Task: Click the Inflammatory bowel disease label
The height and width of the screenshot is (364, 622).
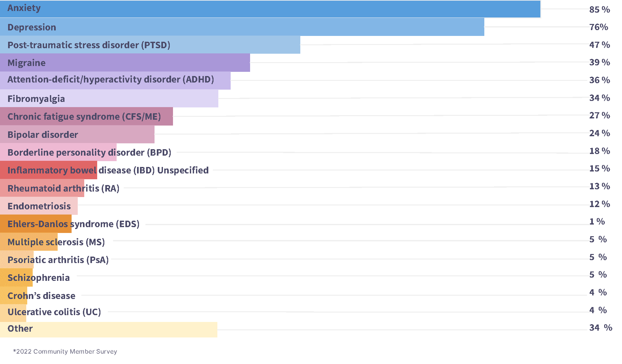Action: 108,170
